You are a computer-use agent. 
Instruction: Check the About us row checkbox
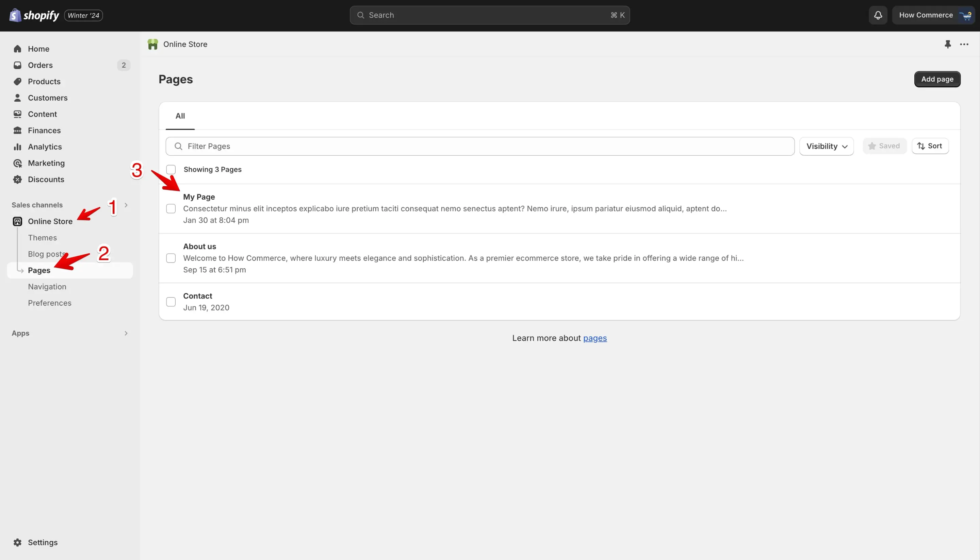coord(171,258)
